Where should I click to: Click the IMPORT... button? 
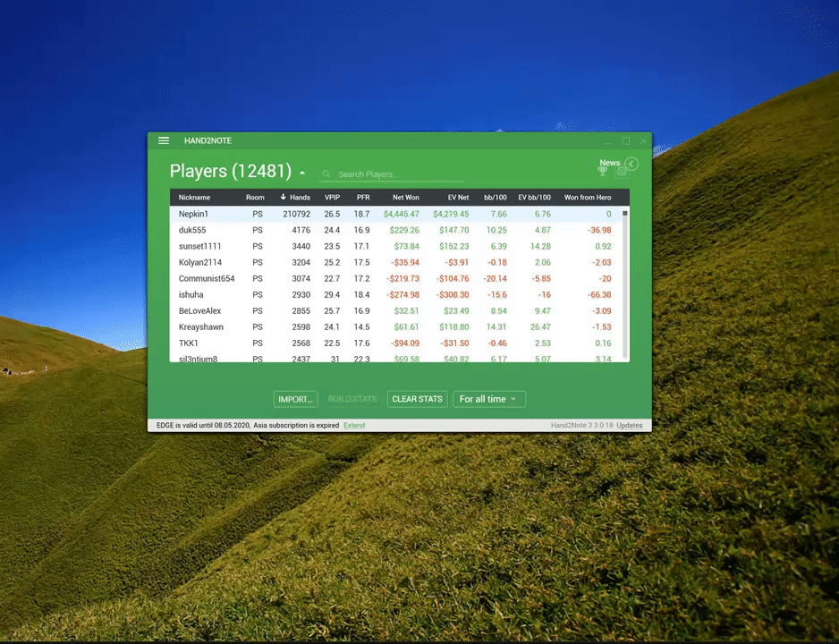[295, 399]
